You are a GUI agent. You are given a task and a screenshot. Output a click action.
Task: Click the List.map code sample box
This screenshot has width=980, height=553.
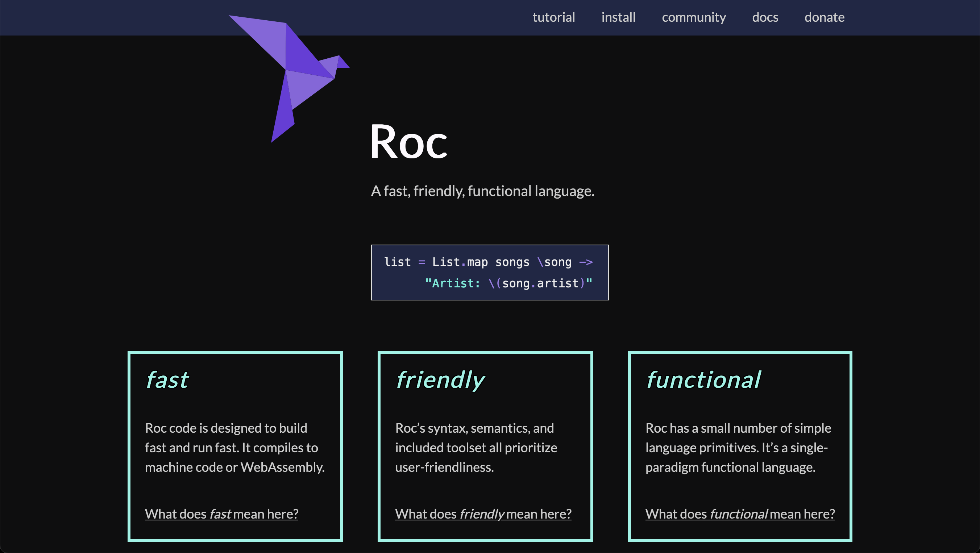(490, 272)
